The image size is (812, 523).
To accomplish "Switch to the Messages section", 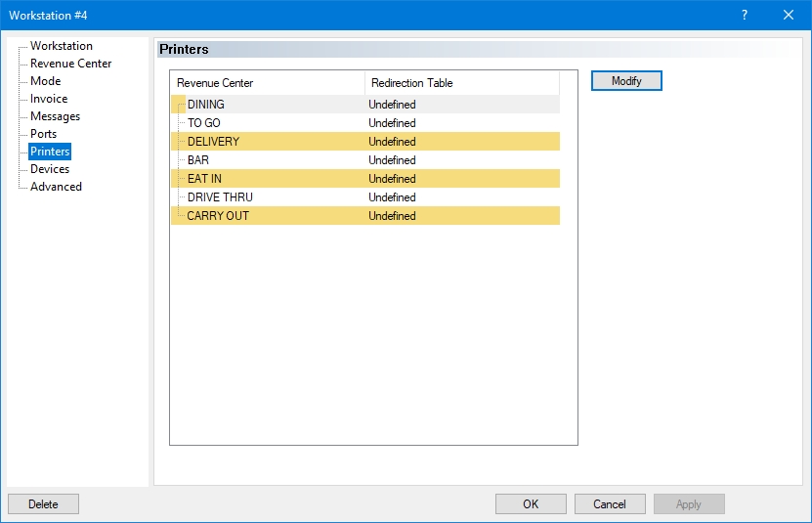I will (55, 116).
